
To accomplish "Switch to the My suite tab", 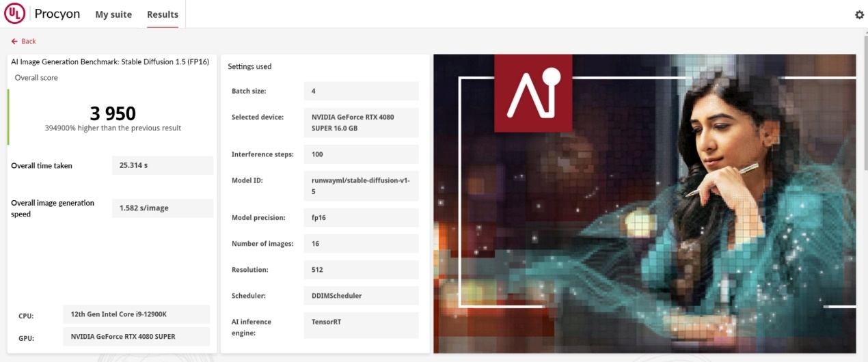I will (113, 14).
